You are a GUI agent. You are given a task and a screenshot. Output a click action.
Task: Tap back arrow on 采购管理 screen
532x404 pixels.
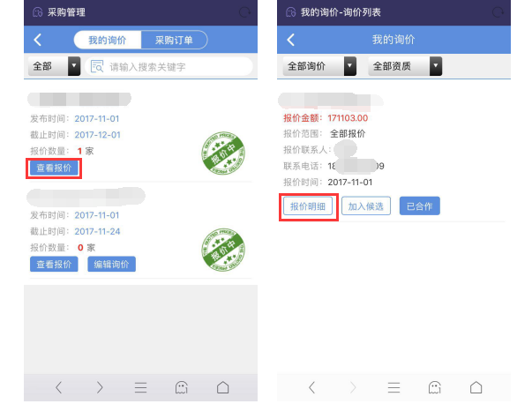[38, 40]
